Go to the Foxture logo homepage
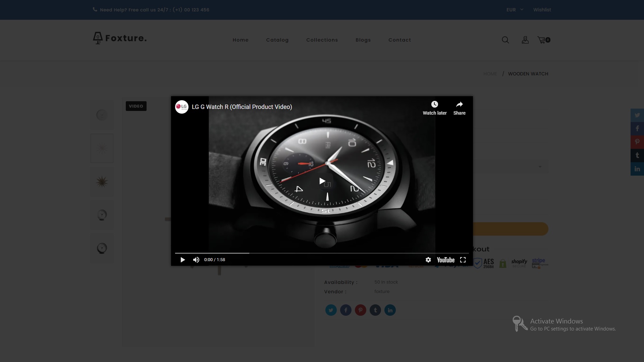The image size is (644, 362). [120, 38]
